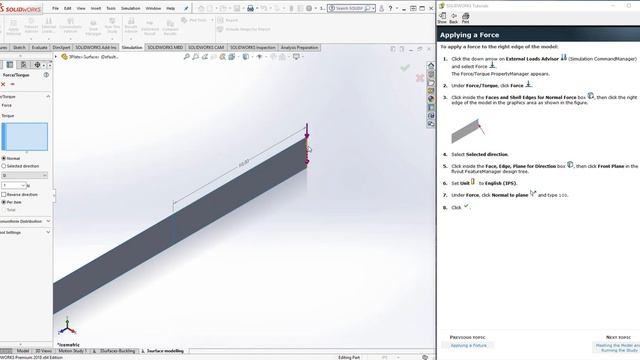This screenshot has height=360, width=640.
Task: Open the File menu
Action: coord(56,8)
